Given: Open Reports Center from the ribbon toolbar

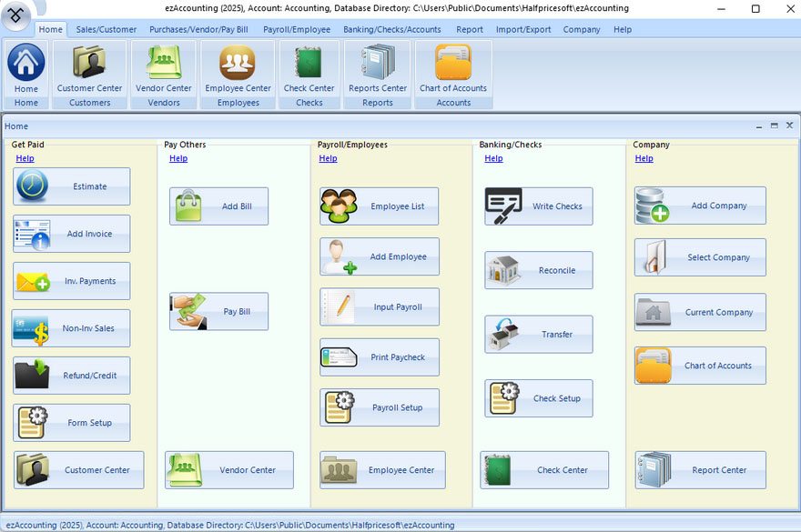Looking at the screenshot, I should [x=378, y=69].
